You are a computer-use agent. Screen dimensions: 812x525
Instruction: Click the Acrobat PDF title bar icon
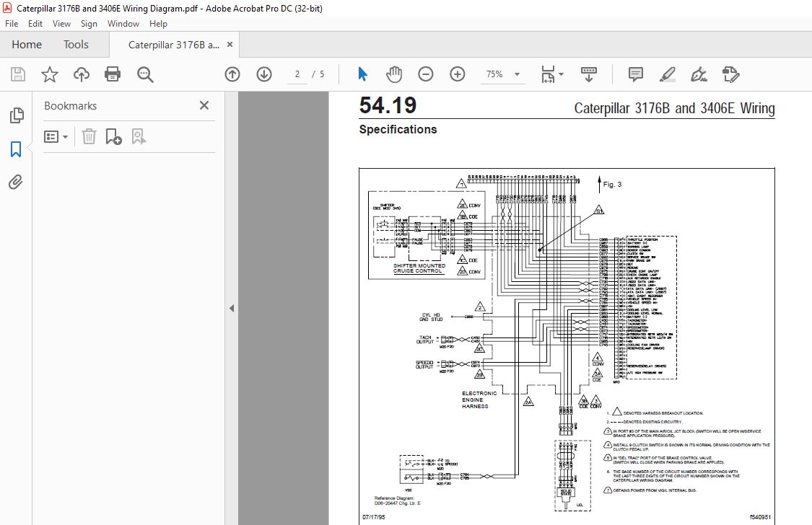click(x=7, y=8)
